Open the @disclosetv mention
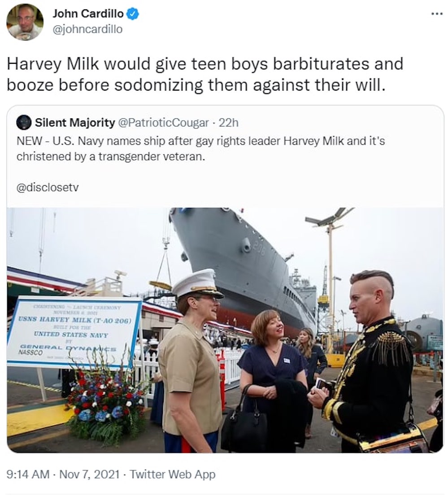This screenshot has height=496, width=448. pyautogui.click(x=48, y=187)
